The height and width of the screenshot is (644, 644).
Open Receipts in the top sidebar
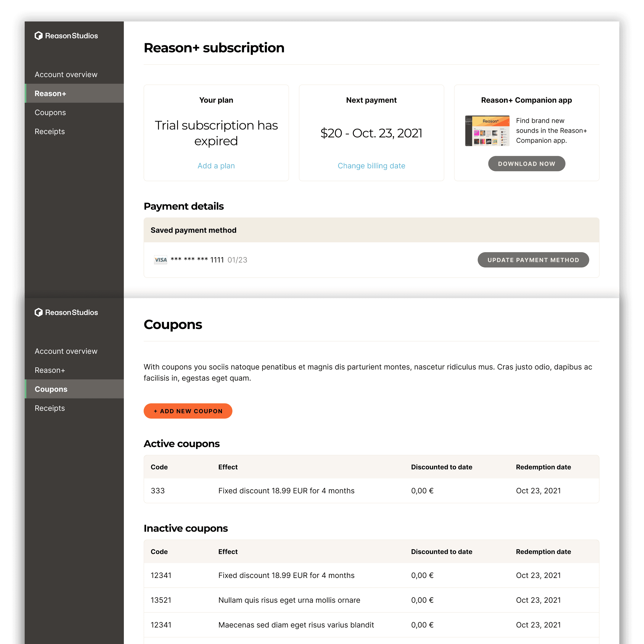(x=50, y=132)
